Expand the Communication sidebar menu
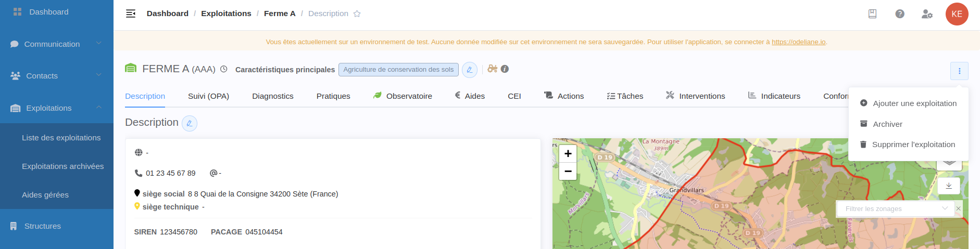The height and width of the screenshot is (249, 980). pyautogui.click(x=57, y=44)
